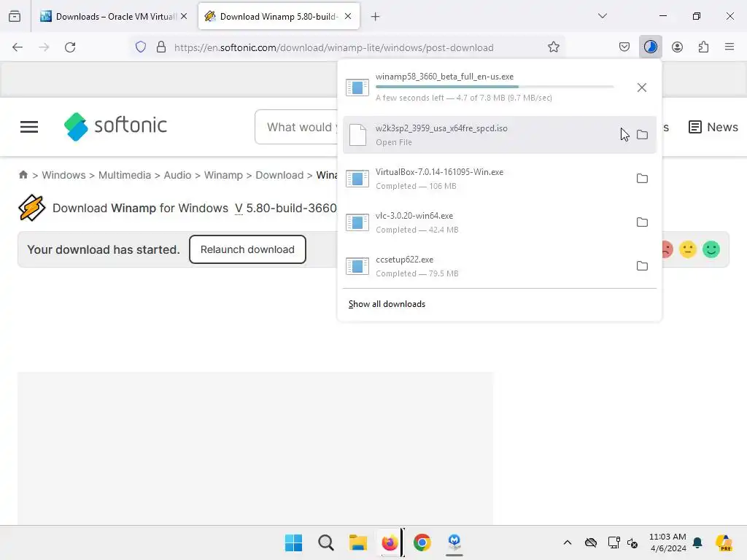The width and height of the screenshot is (747, 560).
Task: Click Audio breadcrumb link
Action: 178,175
